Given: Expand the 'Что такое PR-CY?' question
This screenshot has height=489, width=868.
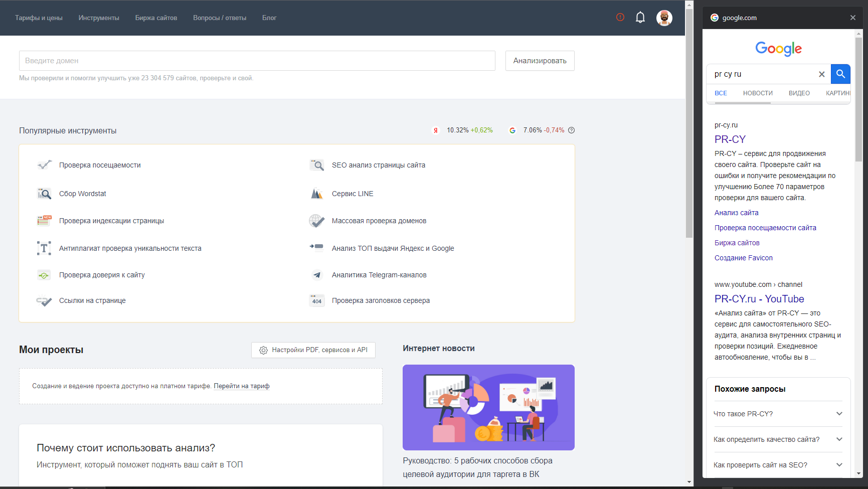Looking at the screenshot, I should point(839,414).
